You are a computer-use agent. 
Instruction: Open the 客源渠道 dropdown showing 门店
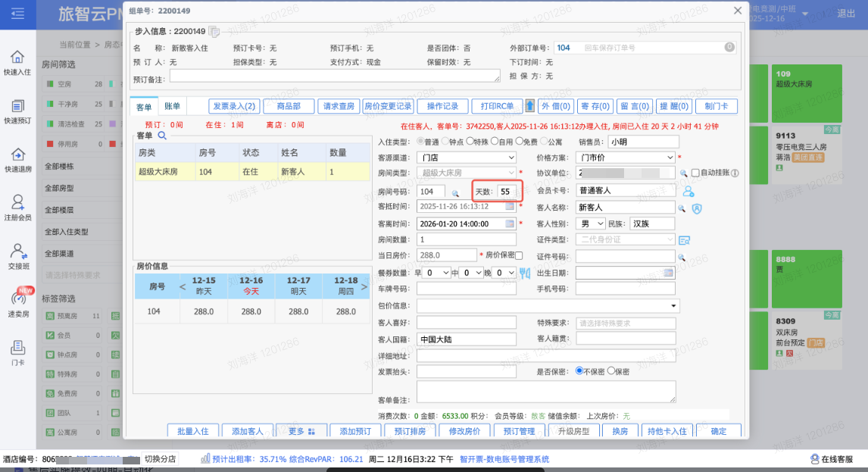click(467, 157)
